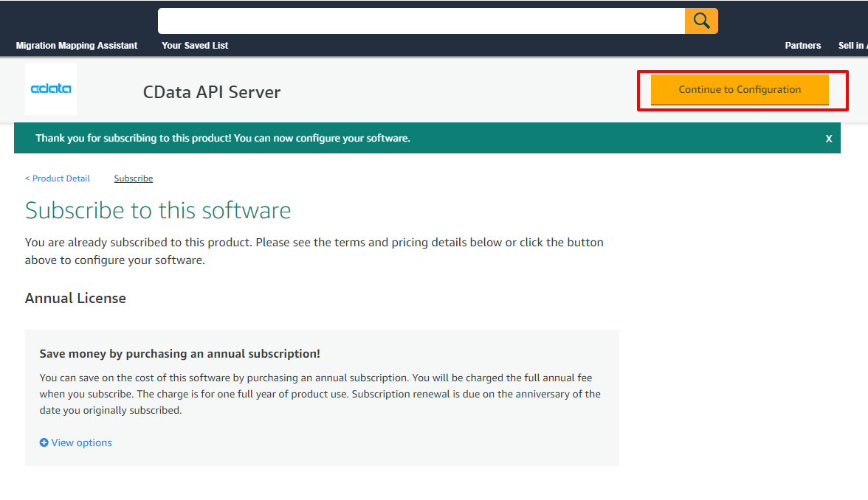Click the 'Thank you for subscribing' banner message

click(223, 139)
